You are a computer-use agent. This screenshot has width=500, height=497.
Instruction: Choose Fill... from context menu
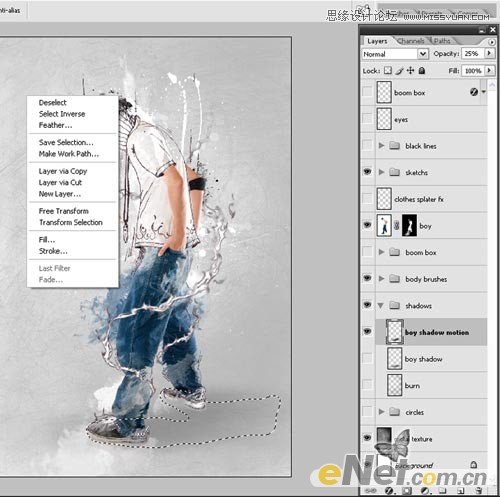tap(47, 239)
